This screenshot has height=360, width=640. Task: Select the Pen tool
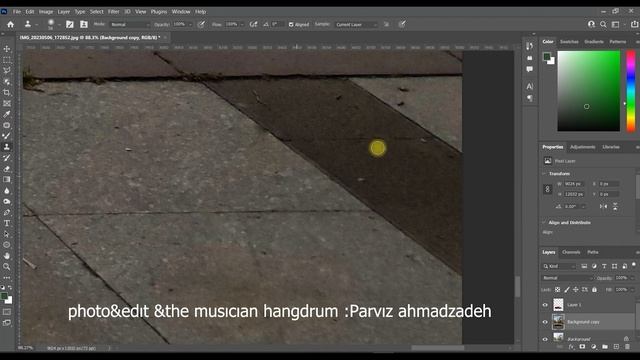tap(7, 212)
